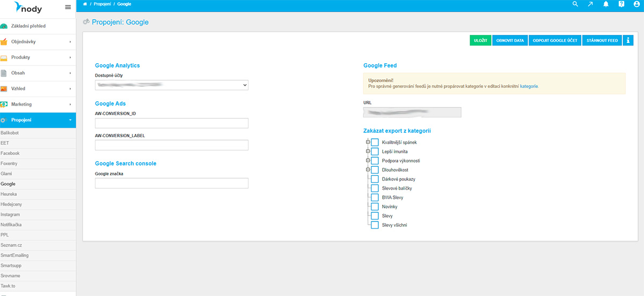
Task: Open the Dostupné účty dropdown
Action: [171, 85]
